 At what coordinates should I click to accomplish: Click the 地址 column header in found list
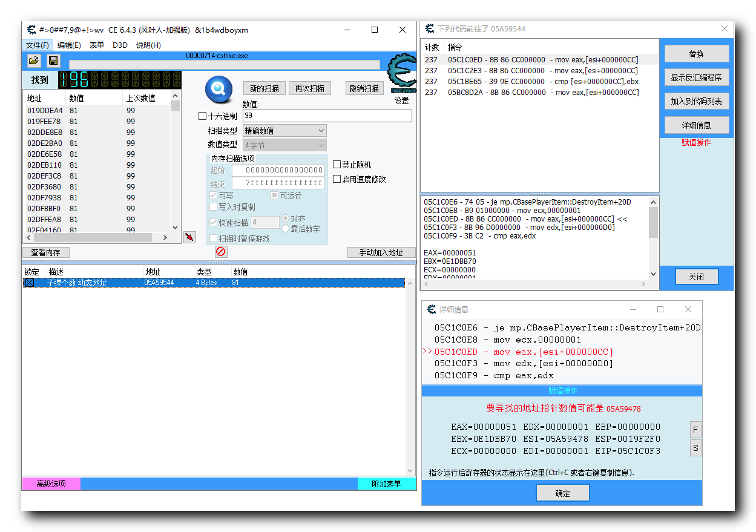point(45,98)
